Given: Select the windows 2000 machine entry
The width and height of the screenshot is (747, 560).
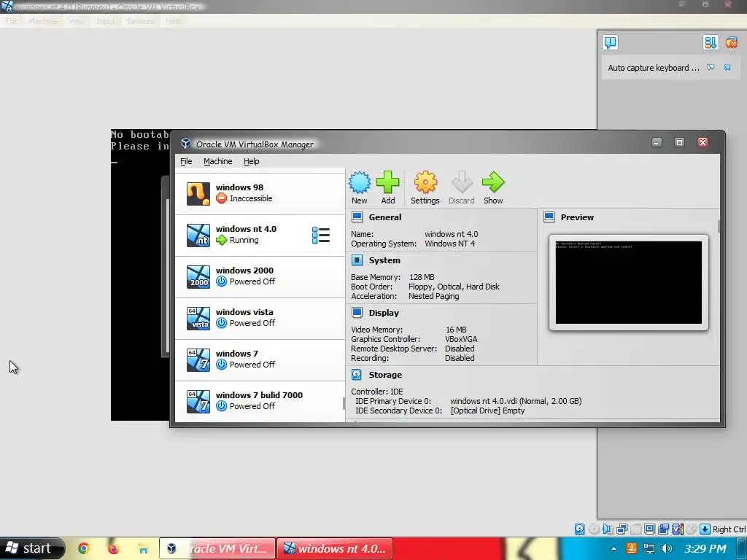Looking at the screenshot, I should (x=260, y=276).
